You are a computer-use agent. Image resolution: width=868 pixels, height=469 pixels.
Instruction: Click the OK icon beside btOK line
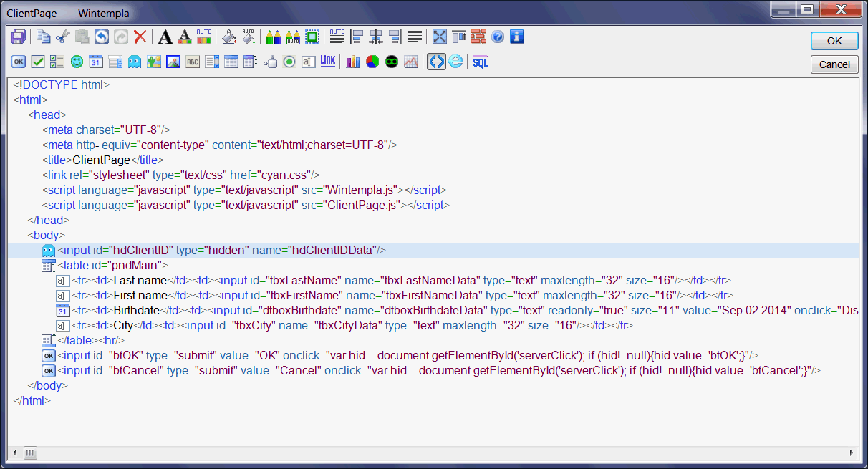point(48,356)
